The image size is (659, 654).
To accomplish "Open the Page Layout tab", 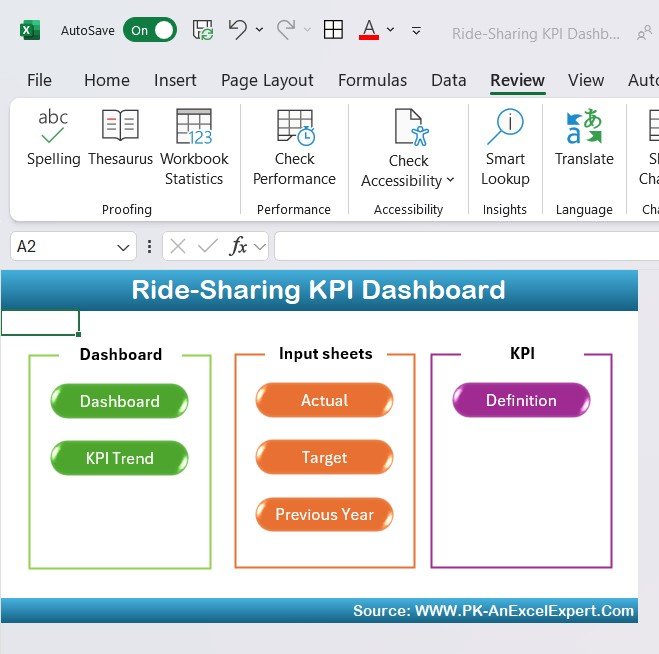I will point(267,80).
